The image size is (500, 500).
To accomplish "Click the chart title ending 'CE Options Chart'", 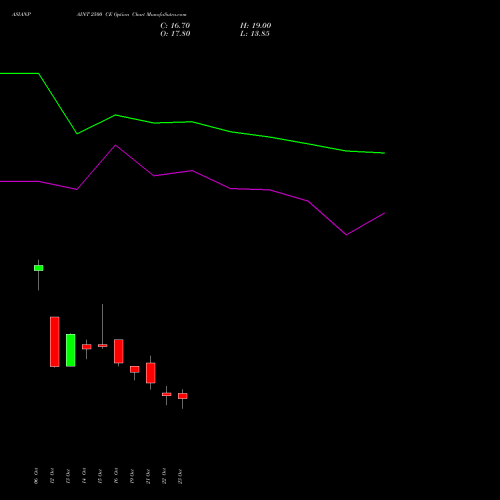I will tap(131, 15).
